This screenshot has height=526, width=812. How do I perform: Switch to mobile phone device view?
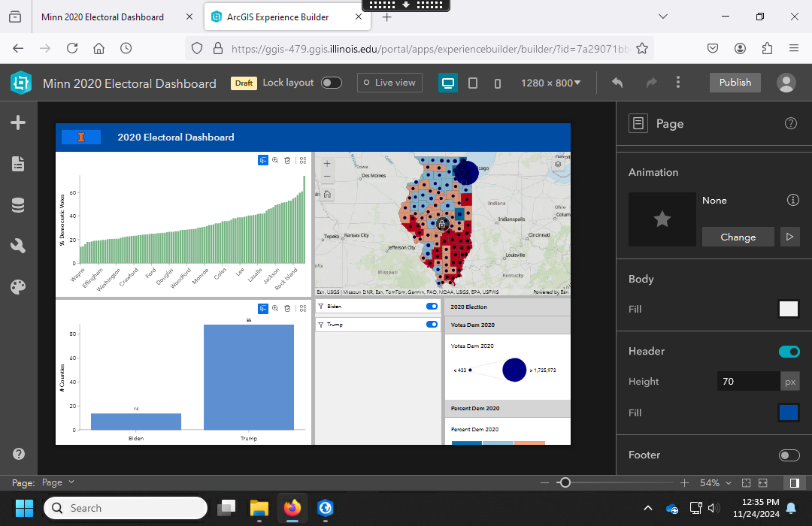(x=498, y=83)
